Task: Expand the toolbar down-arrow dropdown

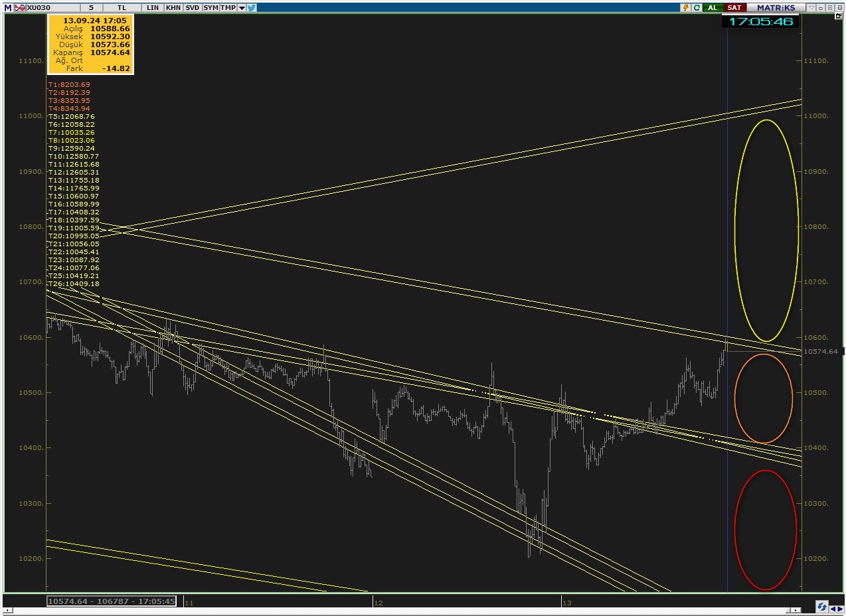Action: point(242,8)
